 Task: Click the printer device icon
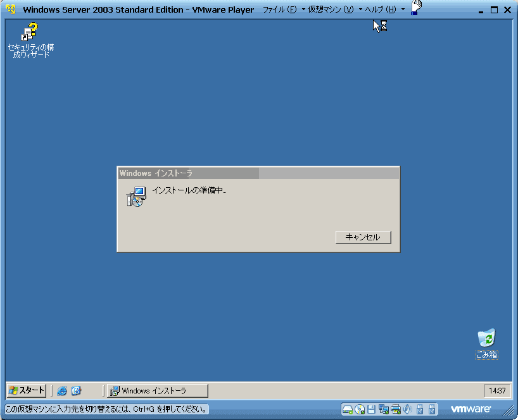395,409
